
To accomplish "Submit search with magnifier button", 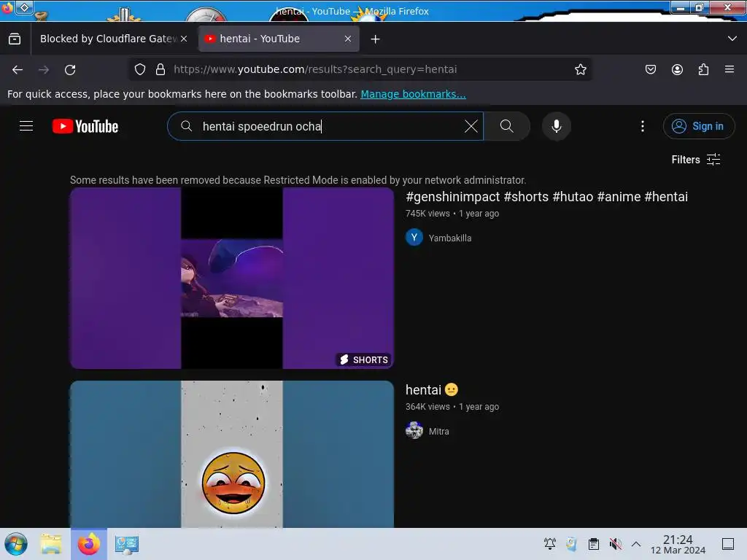I will 507,126.
